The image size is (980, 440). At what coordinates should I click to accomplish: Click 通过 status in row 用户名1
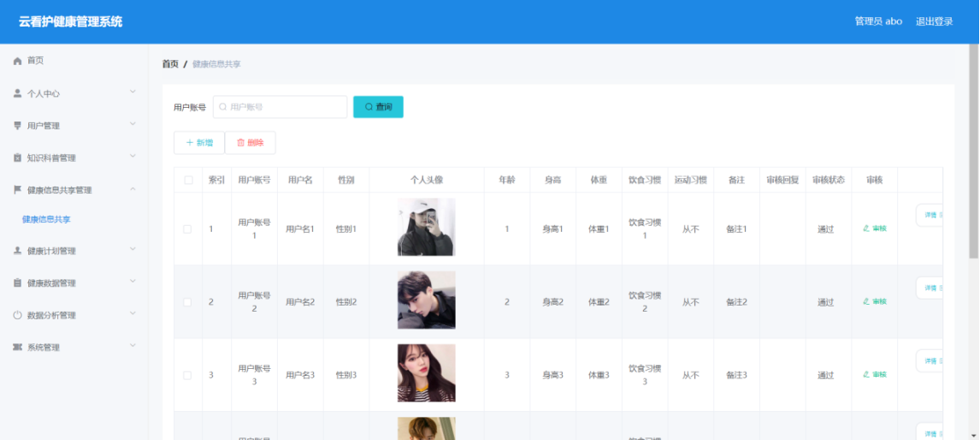825,229
